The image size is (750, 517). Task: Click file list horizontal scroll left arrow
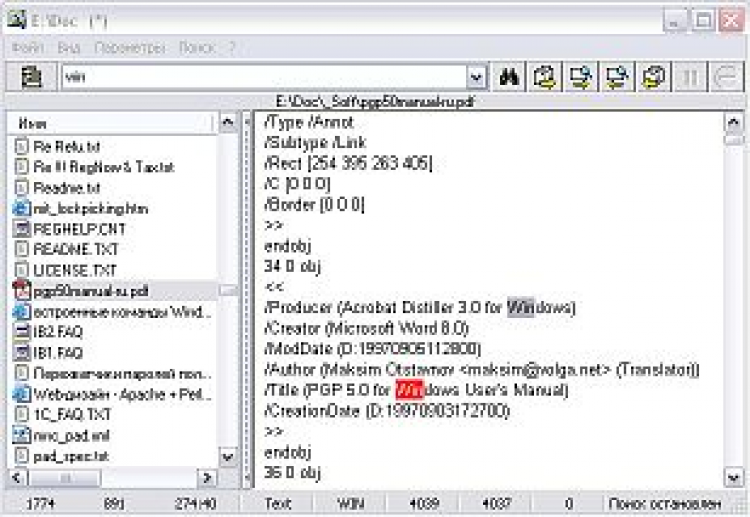[x=17, y=477]
